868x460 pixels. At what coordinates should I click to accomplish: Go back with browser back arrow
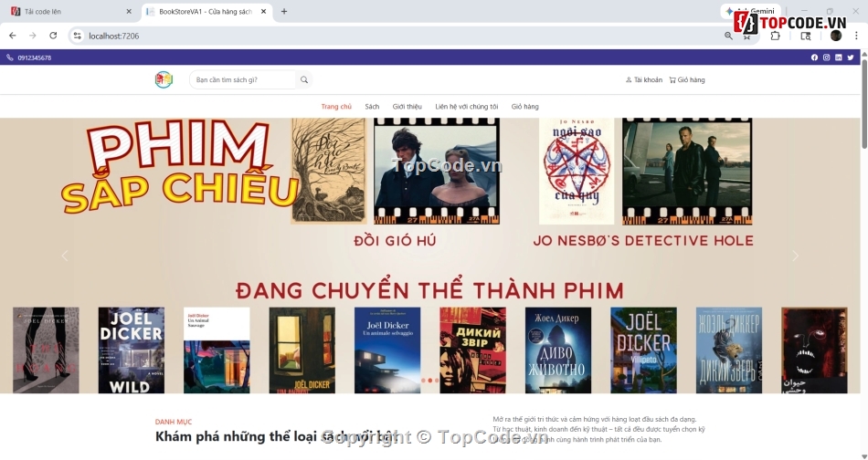coord(12,36)
